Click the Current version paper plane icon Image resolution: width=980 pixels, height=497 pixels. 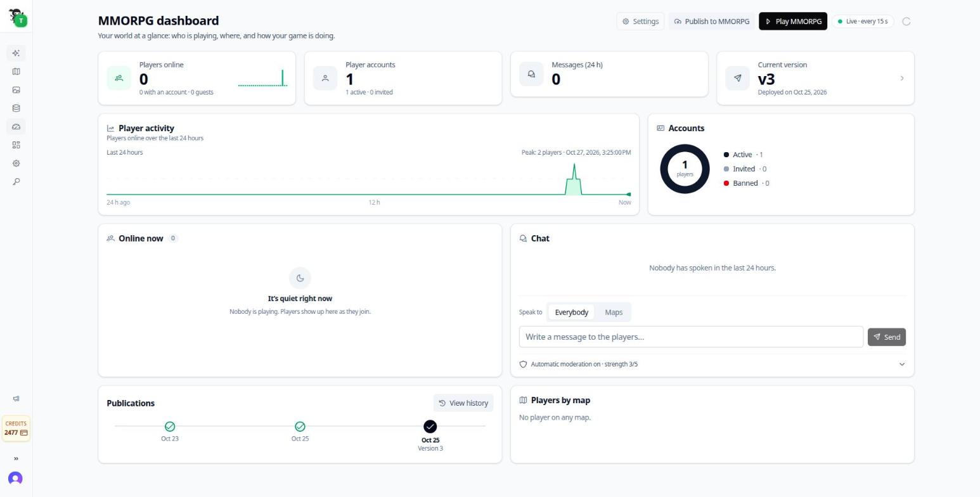click(737, 78)
